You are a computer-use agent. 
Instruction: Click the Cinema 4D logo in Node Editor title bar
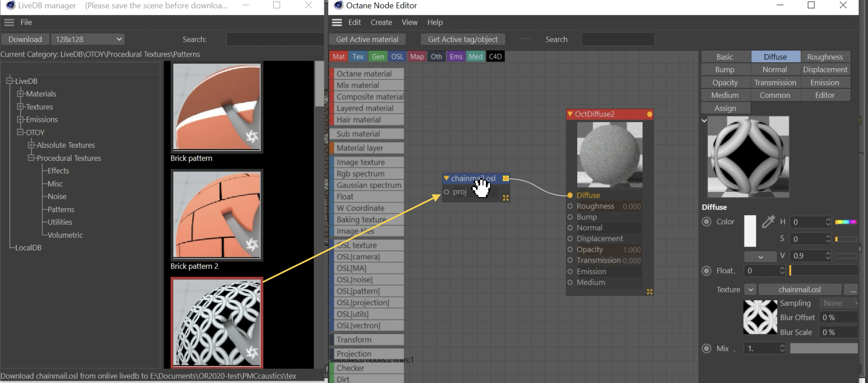tap(339, 5)
